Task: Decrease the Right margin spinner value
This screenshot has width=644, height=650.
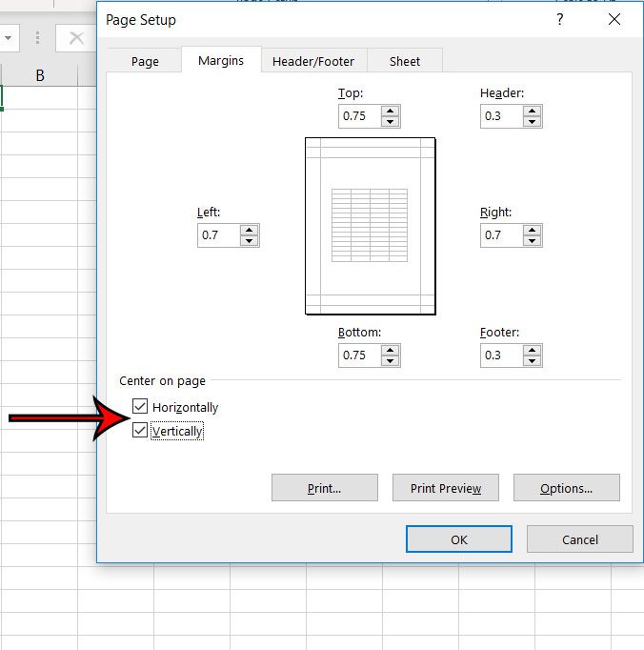Action: coord(532,241)
